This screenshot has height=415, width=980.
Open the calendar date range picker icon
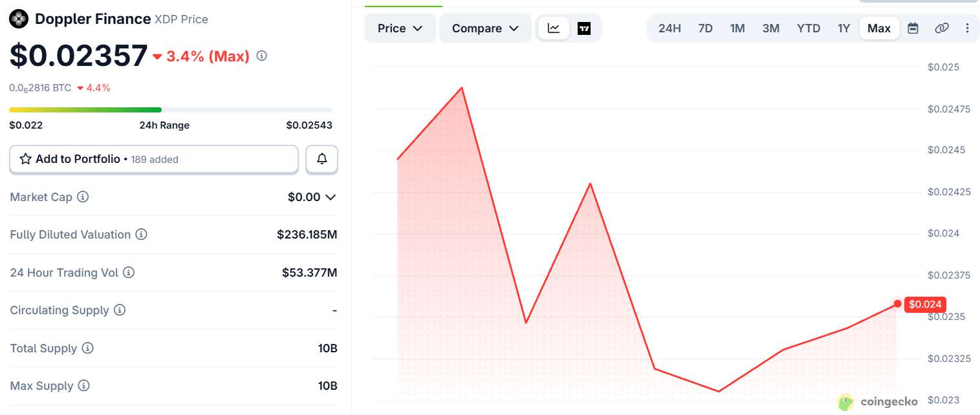click(x=913, y=28)
